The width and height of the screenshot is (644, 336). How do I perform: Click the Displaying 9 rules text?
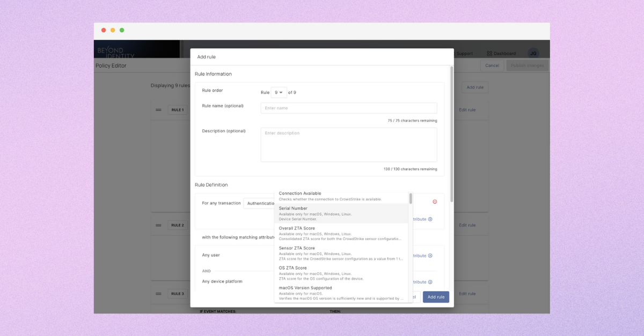(x=170, y=85)
